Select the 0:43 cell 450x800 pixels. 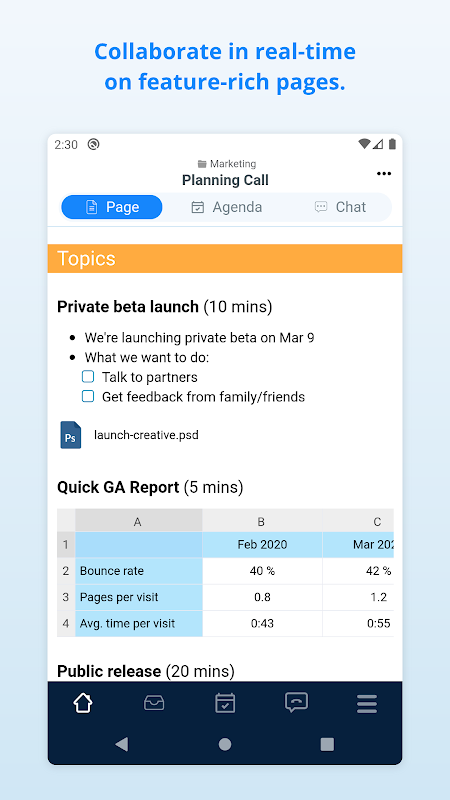(x=262, y=623)
